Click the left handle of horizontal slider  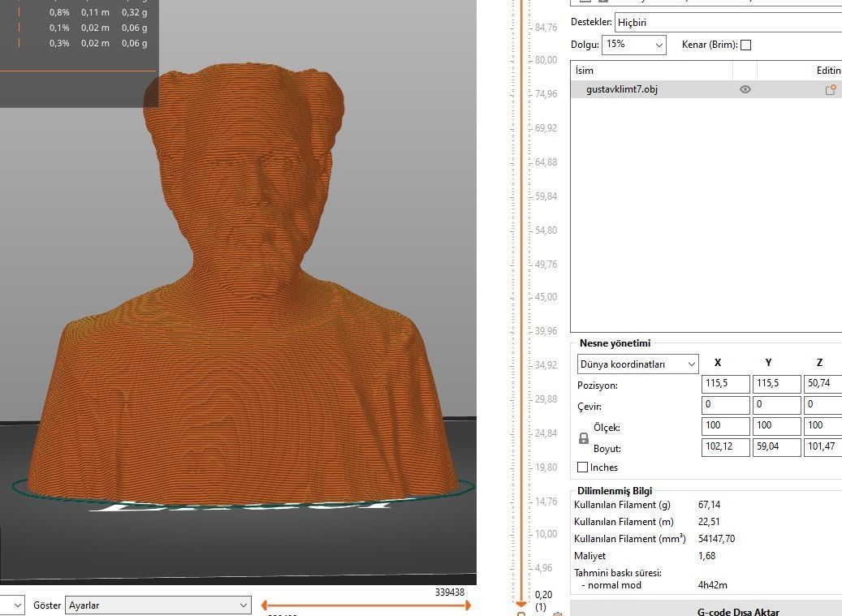coord(266,605)
